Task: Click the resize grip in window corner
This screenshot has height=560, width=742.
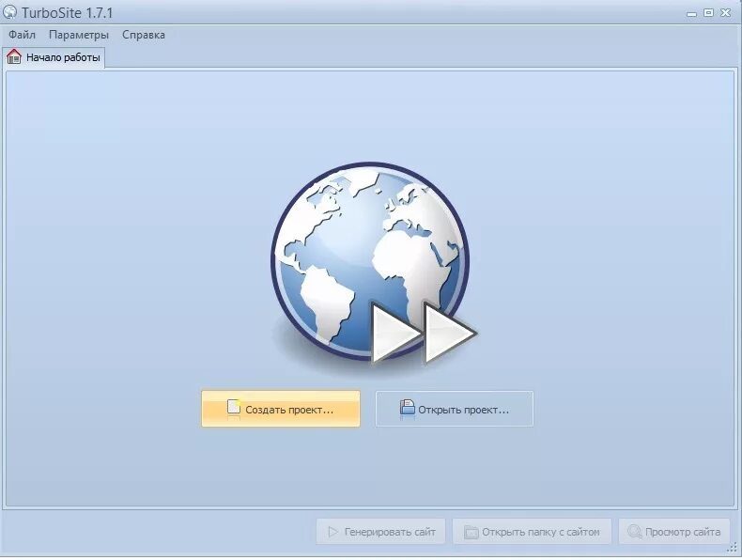Action: [x=732, y=548]
